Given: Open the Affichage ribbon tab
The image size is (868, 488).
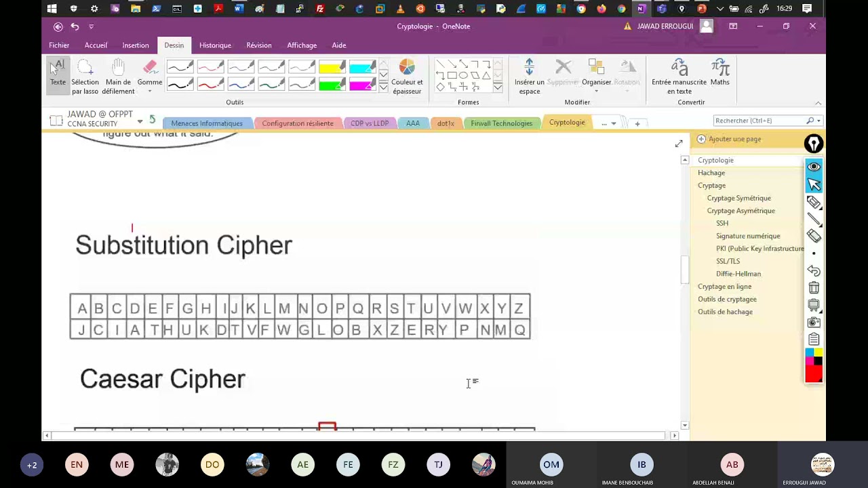Looking at the screenshot, I should pos(302,45).
